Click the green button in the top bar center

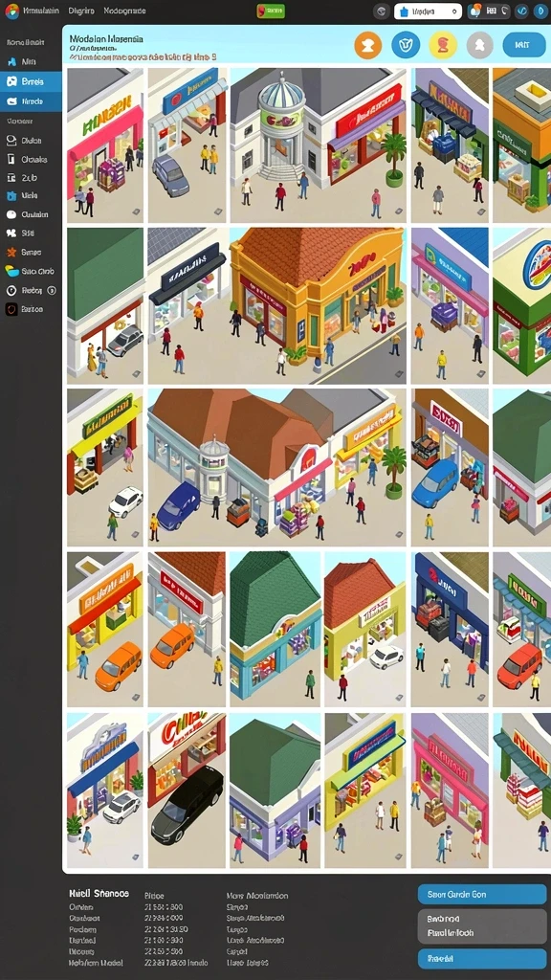coord(271,11)
